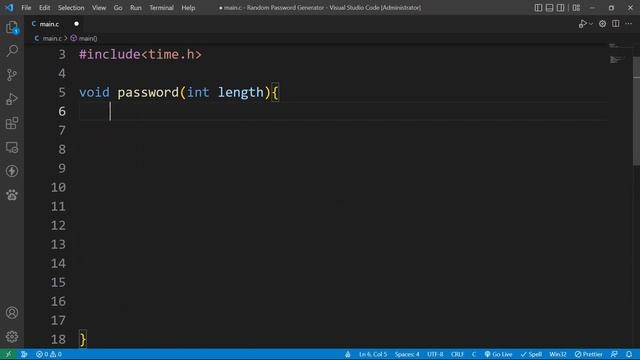Click the feedback icon in status bar
Viewport: 640px width, 360px height.
614,354
